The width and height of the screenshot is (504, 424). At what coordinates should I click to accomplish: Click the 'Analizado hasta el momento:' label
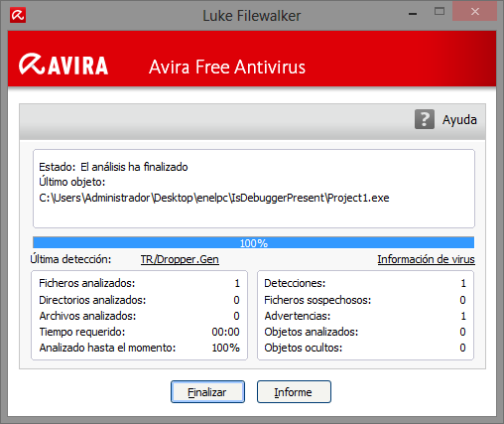(107, 348)
